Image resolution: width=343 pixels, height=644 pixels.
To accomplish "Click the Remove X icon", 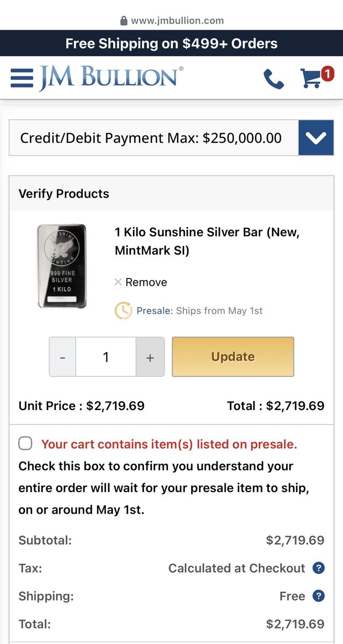I will [118, 282].
